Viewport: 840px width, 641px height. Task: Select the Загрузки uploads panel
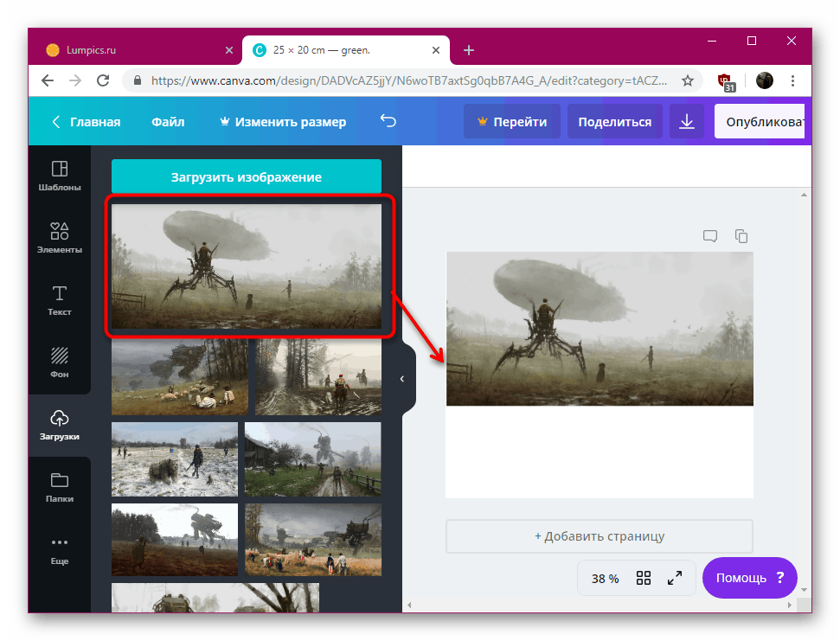60,426
